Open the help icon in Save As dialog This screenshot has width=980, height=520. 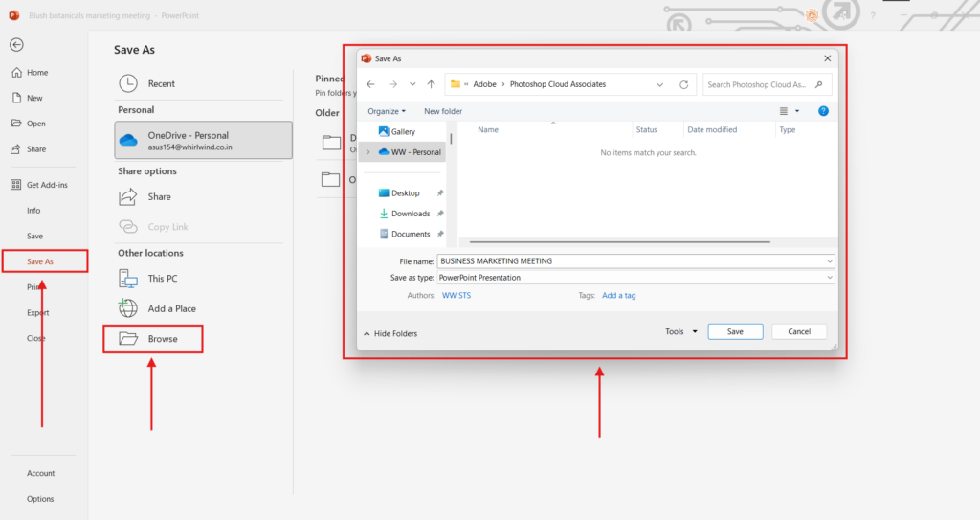(823, 111)
